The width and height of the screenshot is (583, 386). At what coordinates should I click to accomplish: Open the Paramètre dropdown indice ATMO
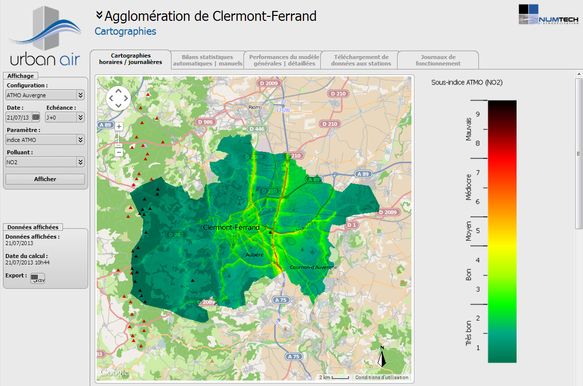coord(45,140)
